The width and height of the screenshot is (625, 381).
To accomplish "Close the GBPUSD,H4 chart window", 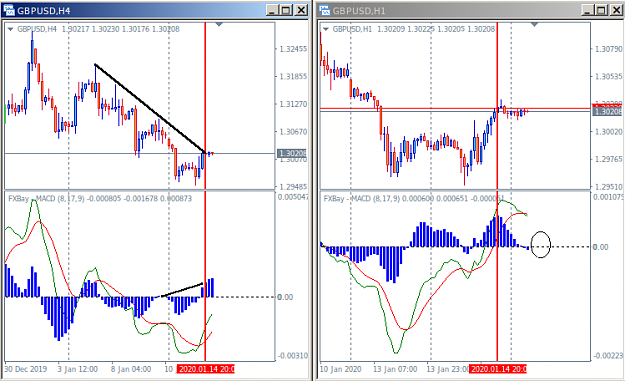I will tap(301, 10).
